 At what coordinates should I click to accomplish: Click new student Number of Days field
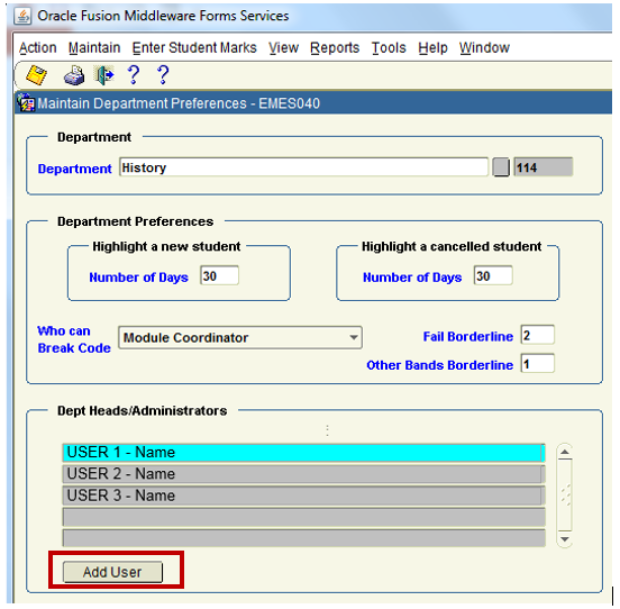219,276
